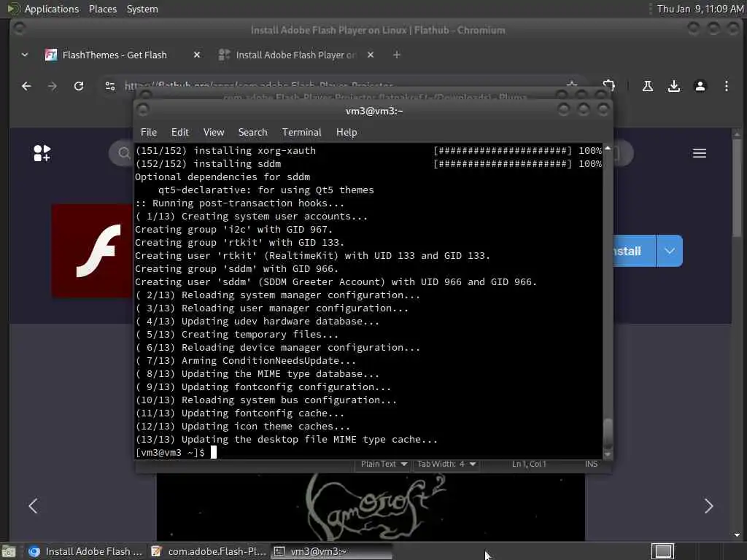Open the terminal Search menu

pos(252,133)
